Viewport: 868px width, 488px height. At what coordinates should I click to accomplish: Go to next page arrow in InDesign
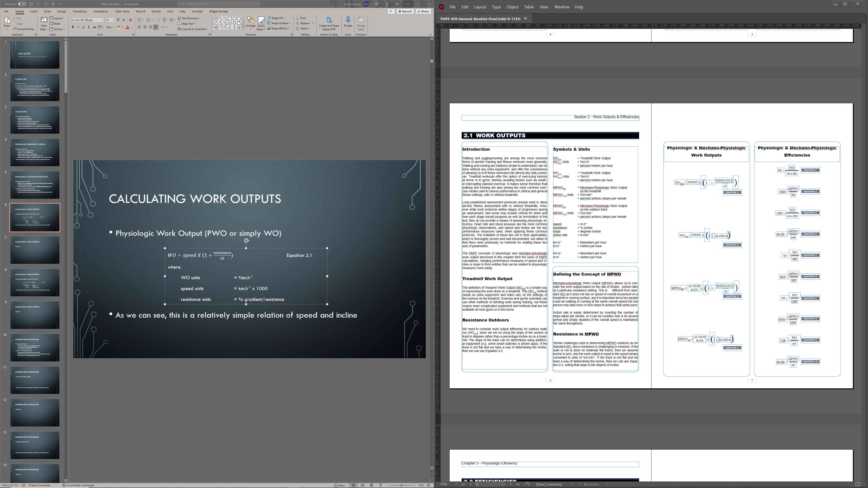(511, 484)
